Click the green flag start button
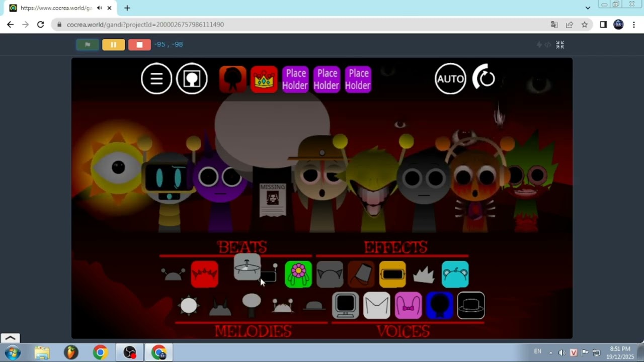The height and width of the screenshot is (362, 644). [x=88, y=45]
